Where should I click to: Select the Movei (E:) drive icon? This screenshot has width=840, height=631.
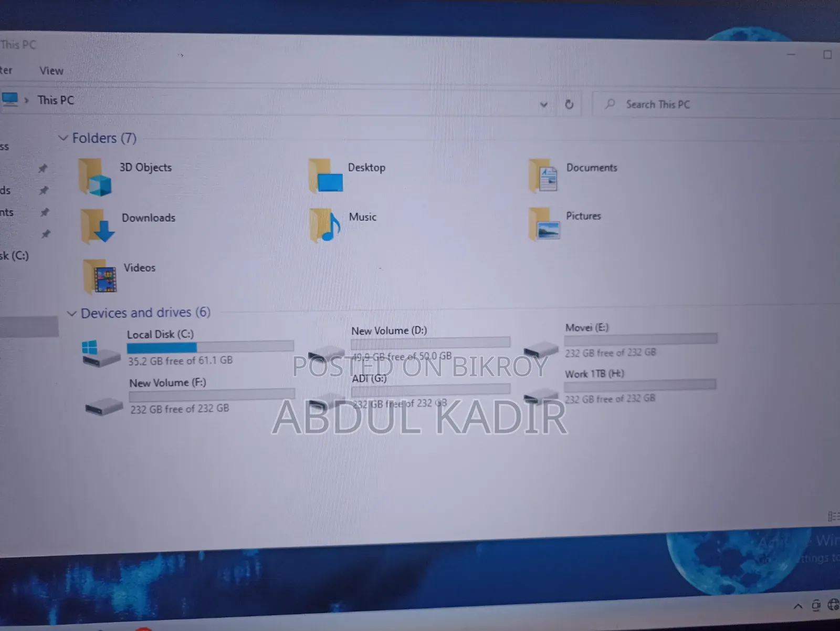tap(541, 349)
